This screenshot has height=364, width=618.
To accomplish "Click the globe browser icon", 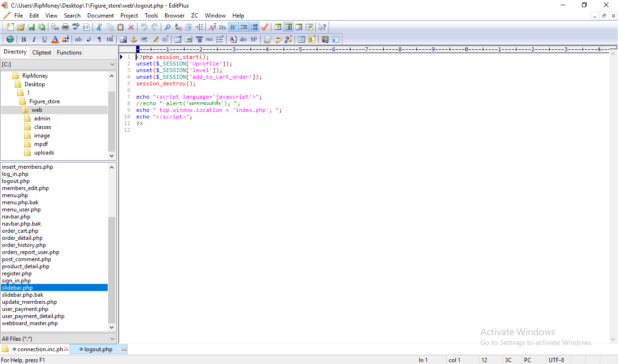I will [x=10, y=39].
